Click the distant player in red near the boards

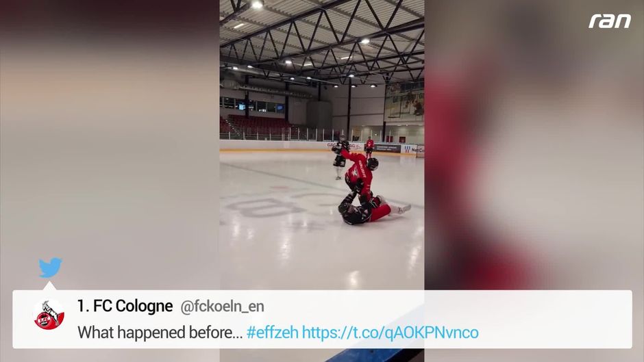tap(369, 146)
